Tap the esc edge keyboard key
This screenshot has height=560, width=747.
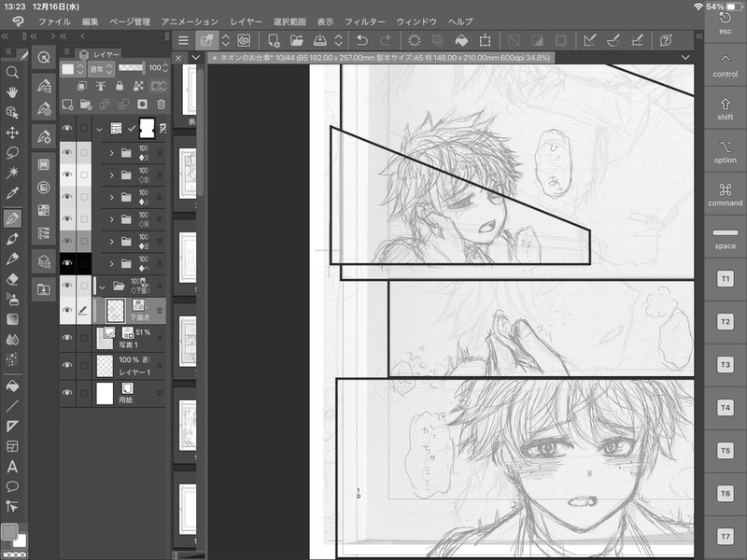pos(726,23)
